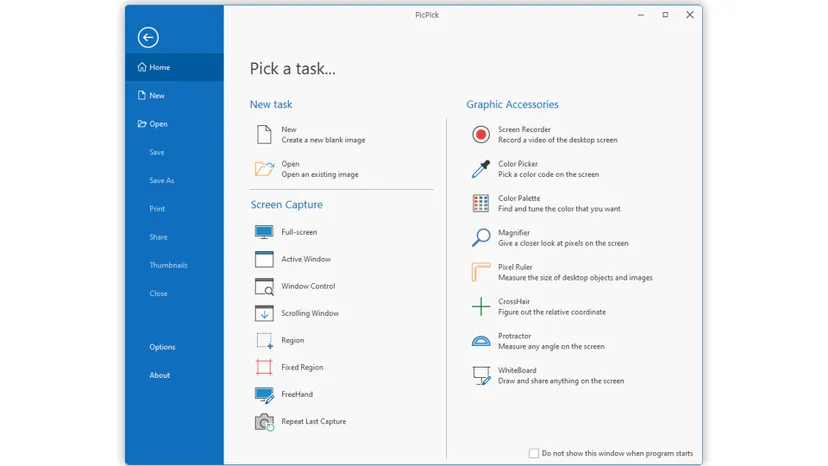Click the Pixel Ruler icon
Viewport: 828px width, 466px height.
click(481, 272)
